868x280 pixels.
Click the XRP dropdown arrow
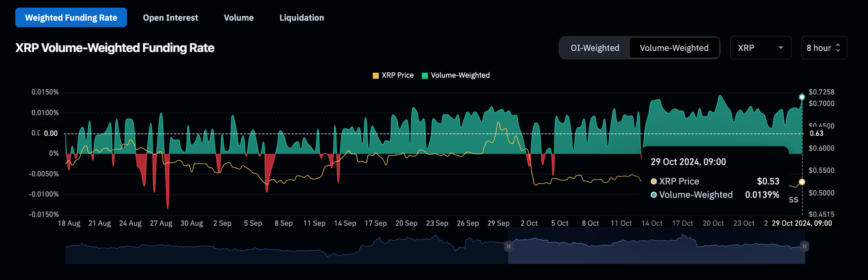click(x=781, y=48)
